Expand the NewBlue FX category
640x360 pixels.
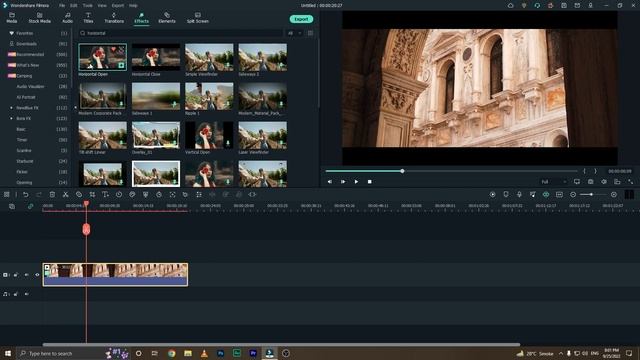11,108
